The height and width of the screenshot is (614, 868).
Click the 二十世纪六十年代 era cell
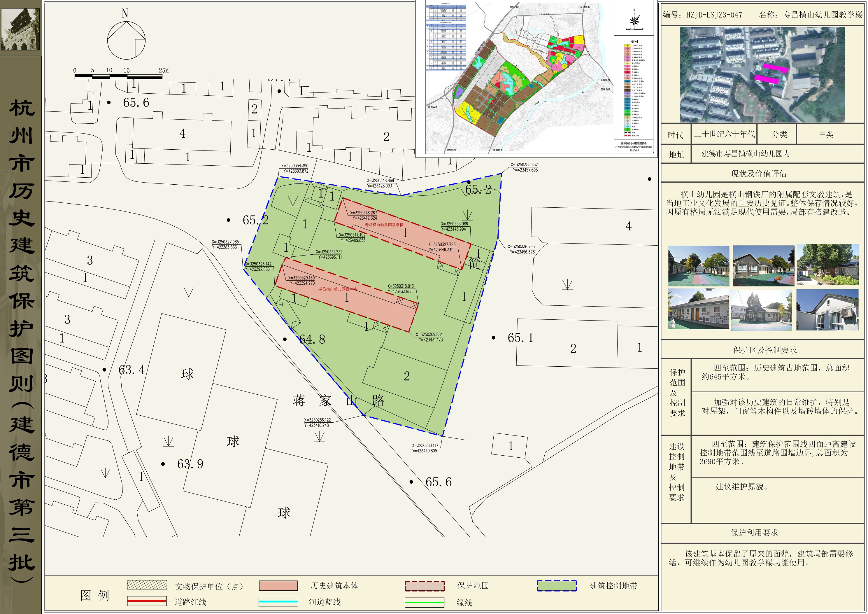(724, 134)
